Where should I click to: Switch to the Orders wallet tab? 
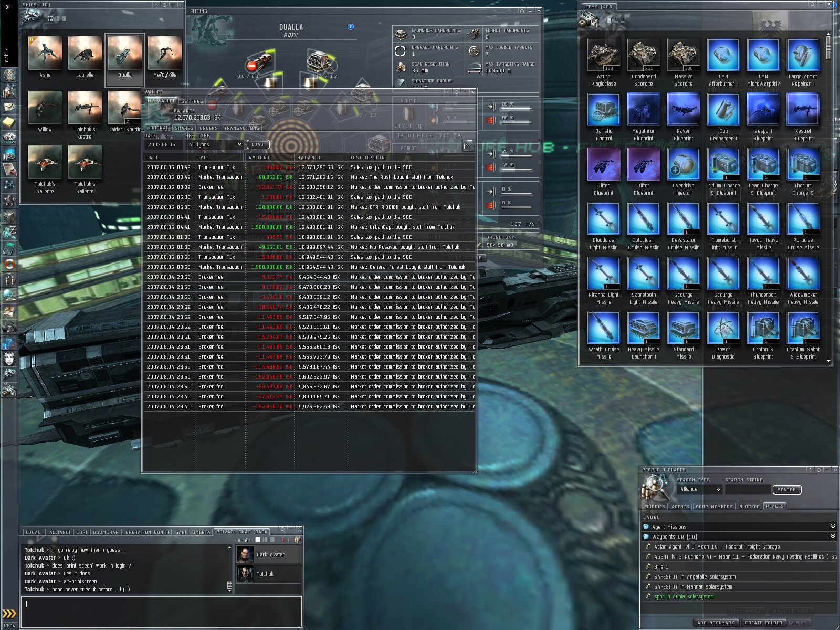208,128
